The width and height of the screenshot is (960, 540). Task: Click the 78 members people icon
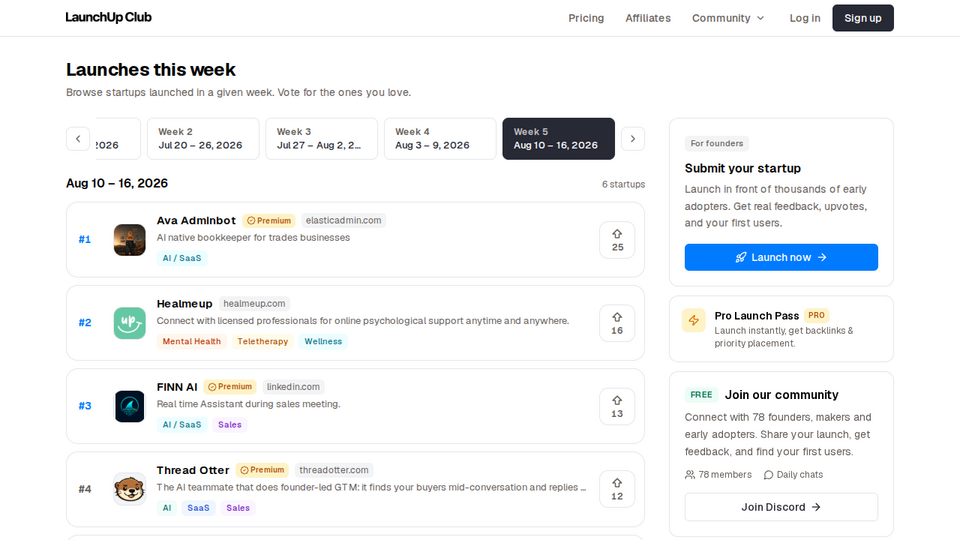click(x=690, y=474)
